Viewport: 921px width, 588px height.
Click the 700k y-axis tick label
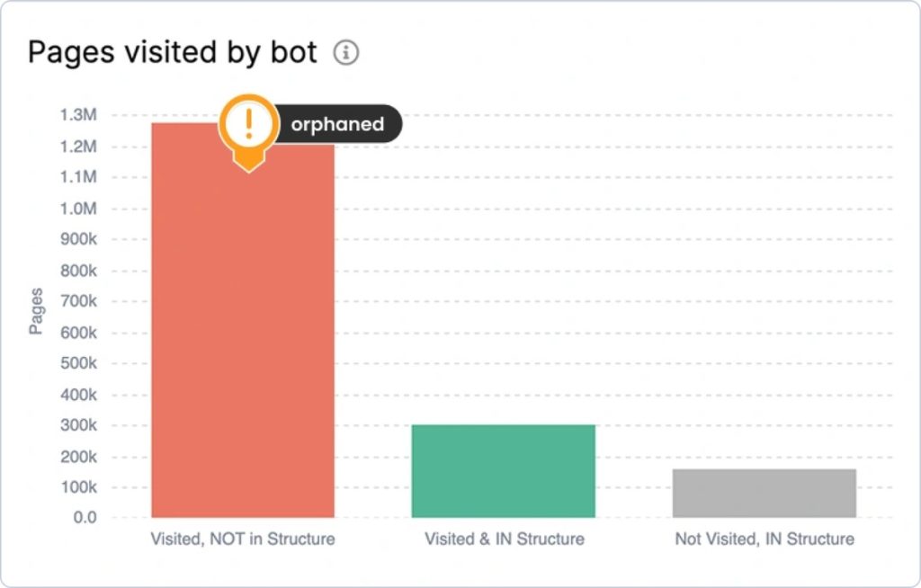pos(77,301)
